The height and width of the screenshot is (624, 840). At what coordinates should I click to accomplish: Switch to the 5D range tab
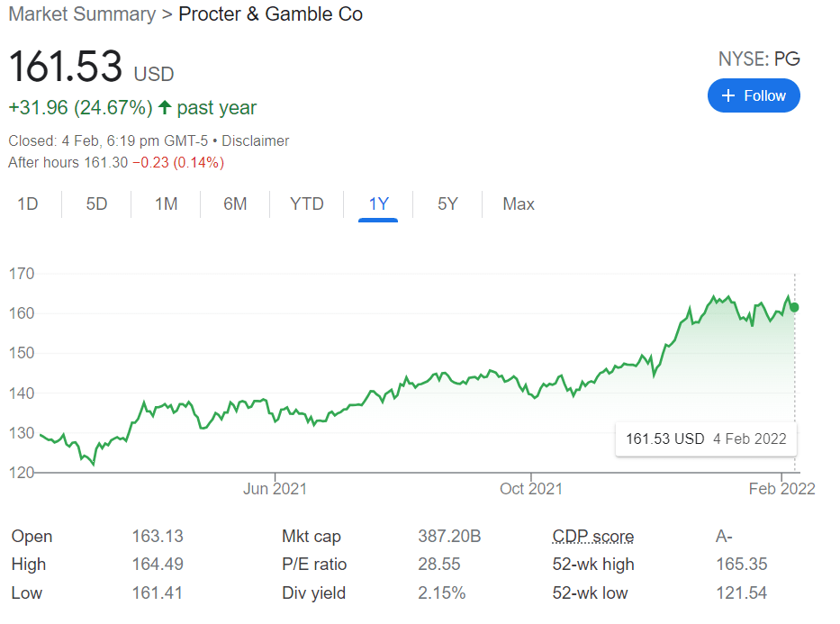96,204
